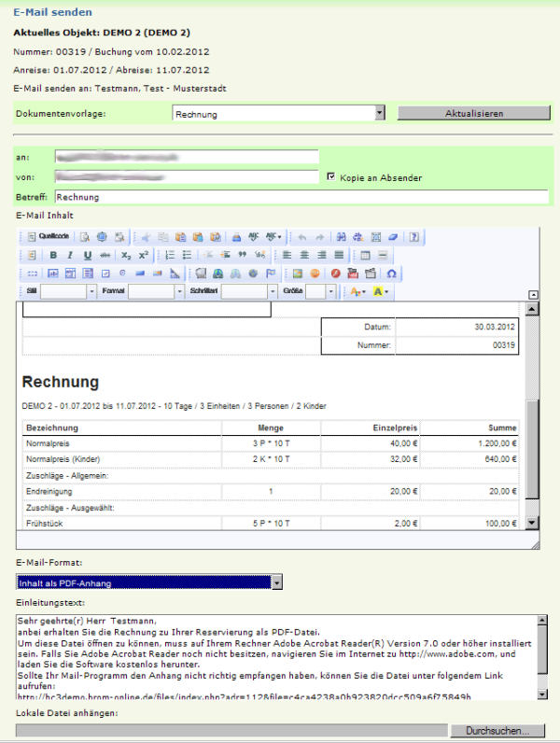Insert a checkbox form field
This screenshot has height=743, width=560.
pos(105,273)
